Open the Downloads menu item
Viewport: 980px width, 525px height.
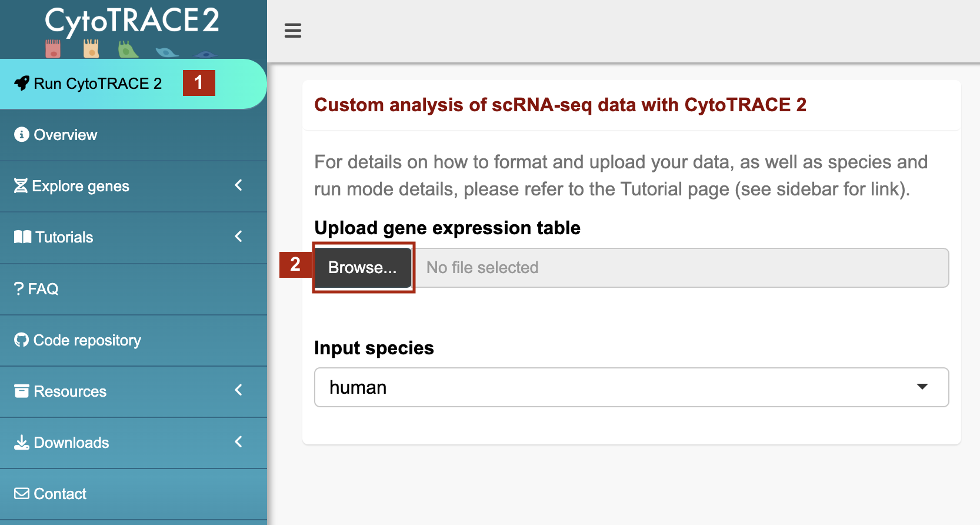(134, 443)
